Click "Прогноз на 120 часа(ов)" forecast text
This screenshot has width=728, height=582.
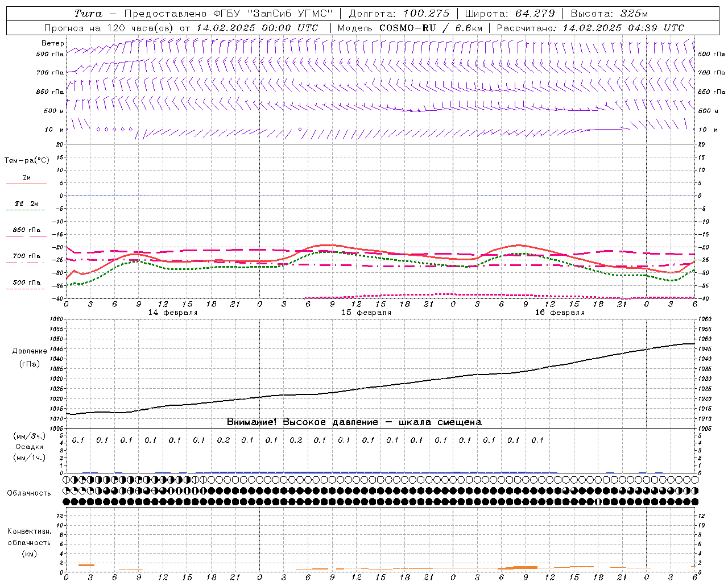[110, 28]
